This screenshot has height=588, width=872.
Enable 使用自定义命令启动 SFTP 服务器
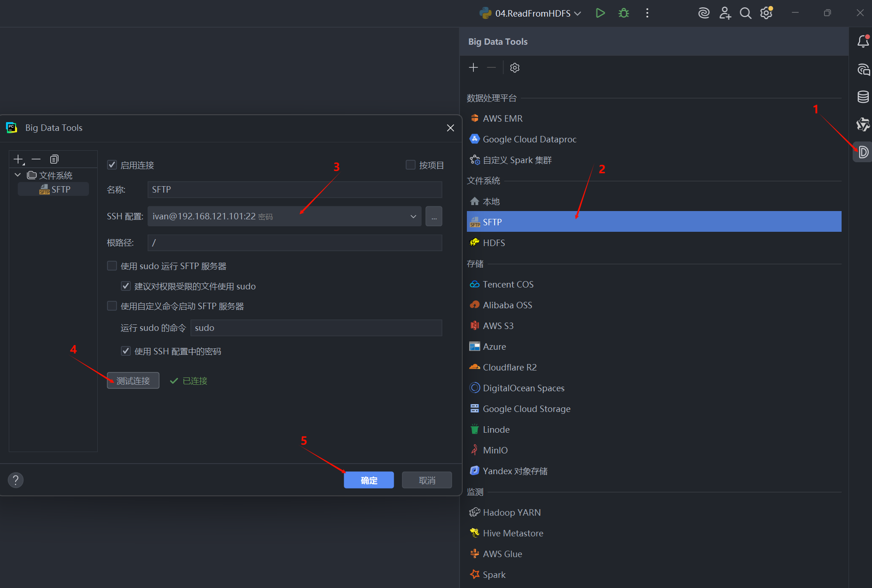click(x=112, y=306)
